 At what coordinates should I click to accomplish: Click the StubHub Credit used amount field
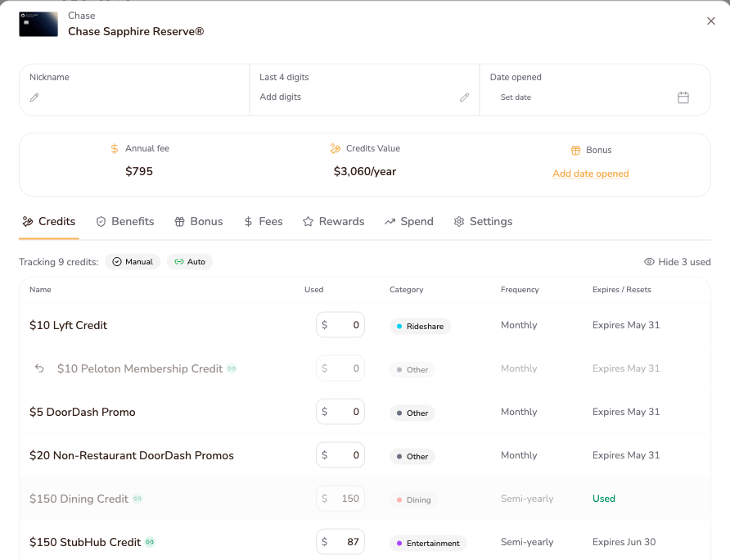(x=340, y=542)
